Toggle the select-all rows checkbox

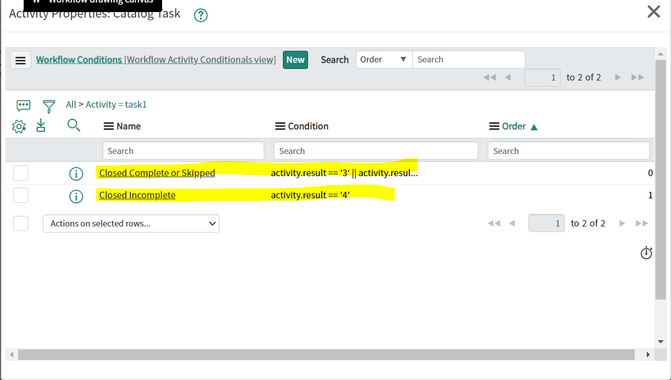pyautogui.click(x=21, y=223)
